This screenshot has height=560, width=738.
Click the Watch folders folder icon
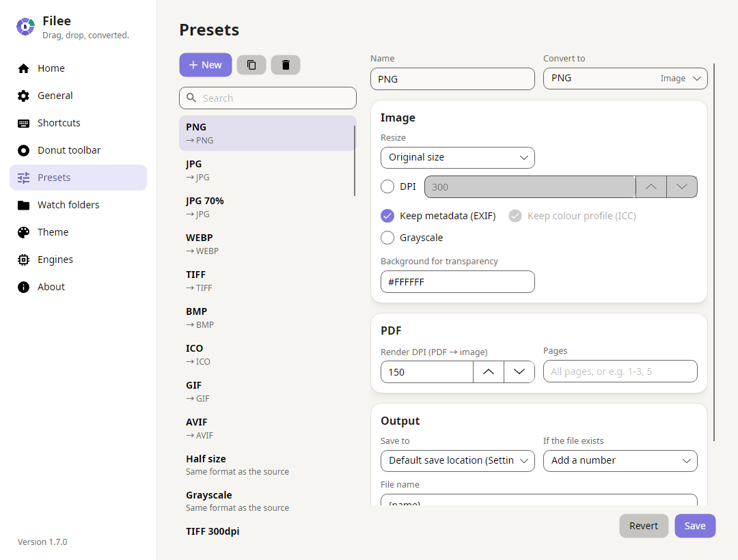[23, 205]
